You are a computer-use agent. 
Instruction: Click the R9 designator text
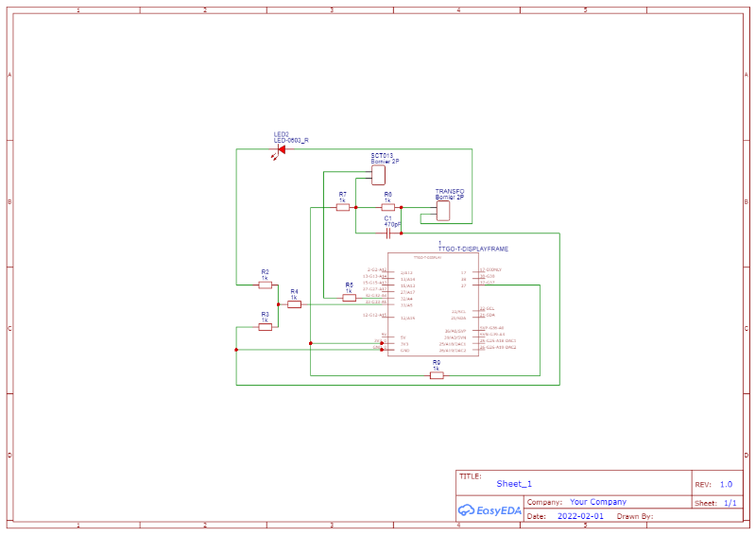(437, 362)
